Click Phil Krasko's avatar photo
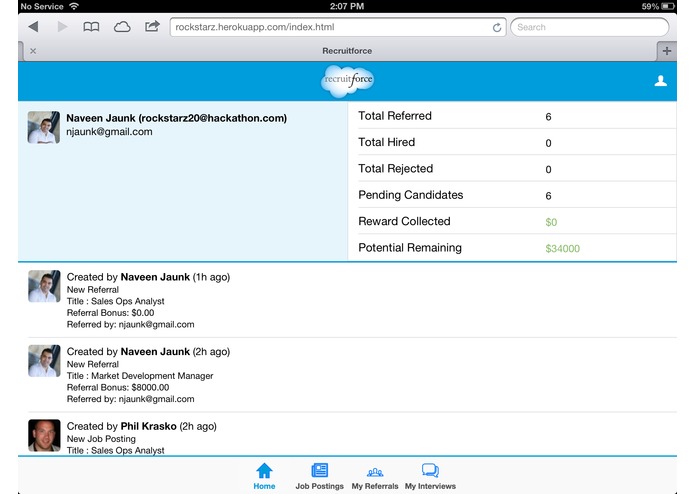This screenshot has height=494, width=695. point(44,435)
